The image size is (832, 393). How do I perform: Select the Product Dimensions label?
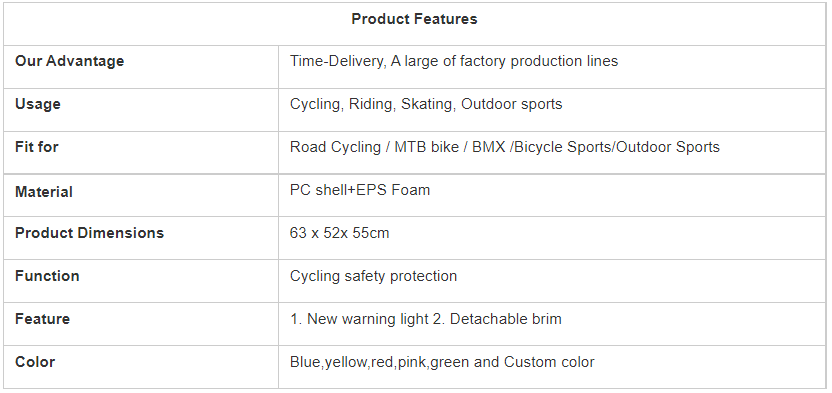[x=90, y=233]
